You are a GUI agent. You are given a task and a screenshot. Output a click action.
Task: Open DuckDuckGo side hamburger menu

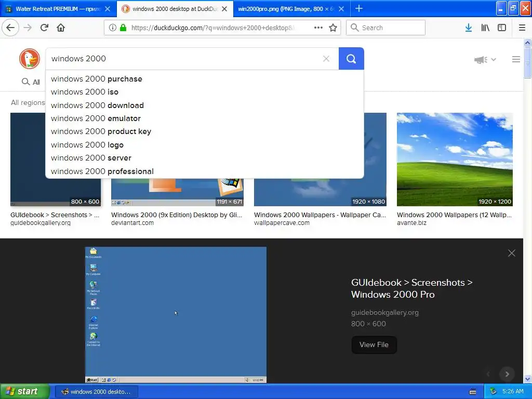[516, 59]
